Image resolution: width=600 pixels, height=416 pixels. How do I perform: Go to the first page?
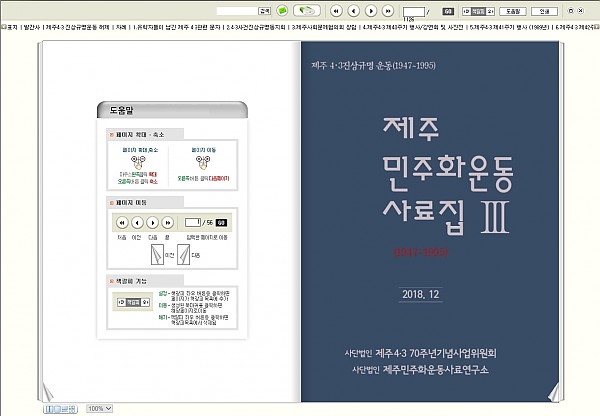tap(336, 11)
